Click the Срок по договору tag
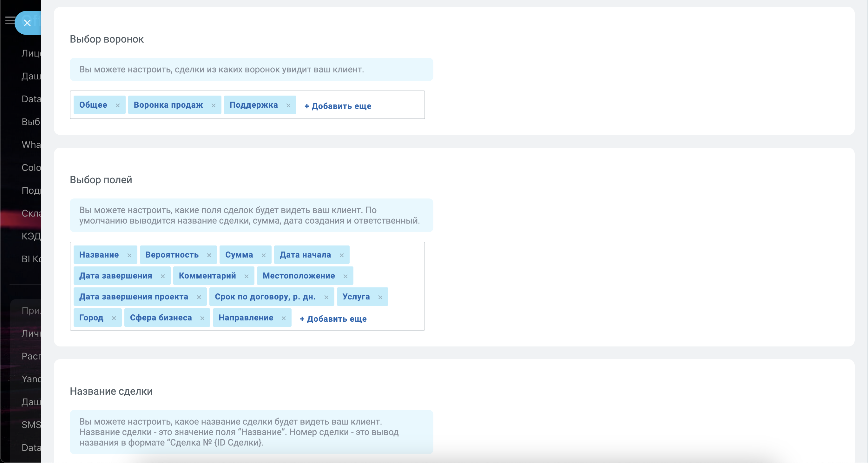Screen dimensions: 868x463 point(265,297)
